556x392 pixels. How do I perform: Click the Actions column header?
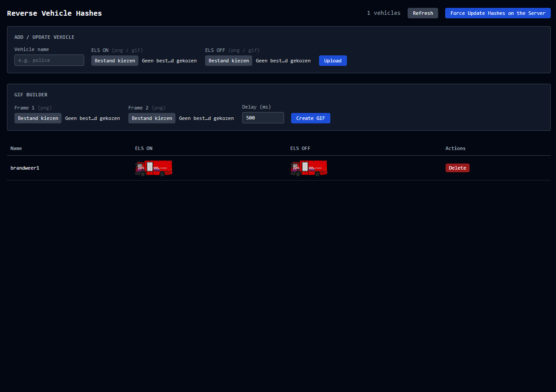tap(455, 148)
